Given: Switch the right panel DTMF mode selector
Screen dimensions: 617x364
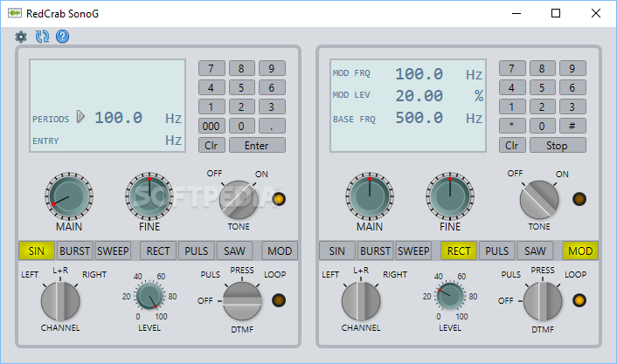Looking at the screenshot, I should click(x=543, y=301).
